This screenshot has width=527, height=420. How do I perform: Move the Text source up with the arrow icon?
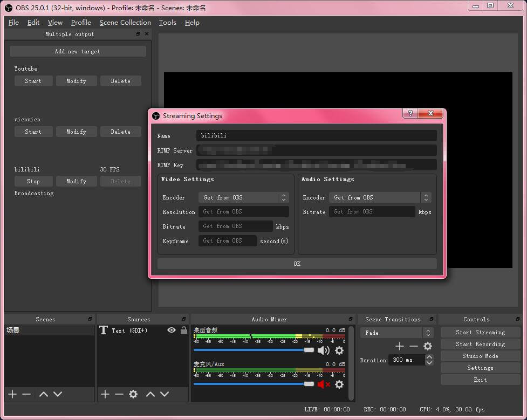(150, 394)
